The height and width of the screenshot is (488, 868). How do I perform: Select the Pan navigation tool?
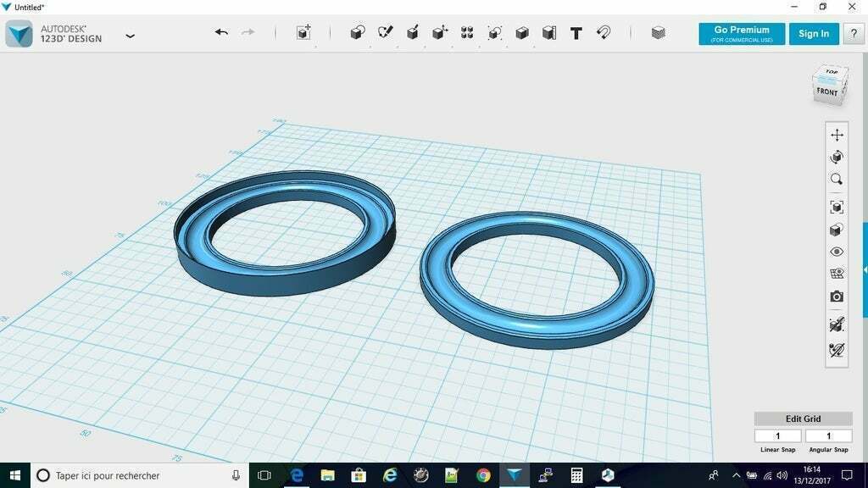[x=837, y=135]
